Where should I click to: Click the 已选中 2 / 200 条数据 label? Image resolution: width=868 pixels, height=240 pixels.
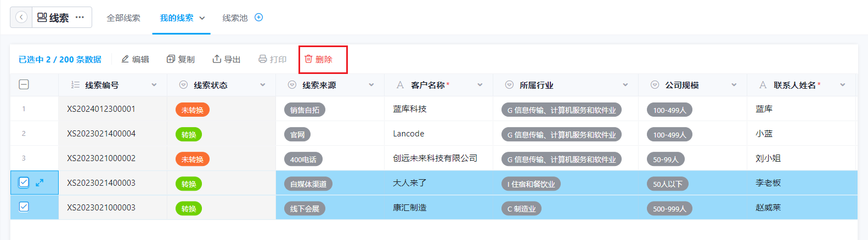point(60,59)
